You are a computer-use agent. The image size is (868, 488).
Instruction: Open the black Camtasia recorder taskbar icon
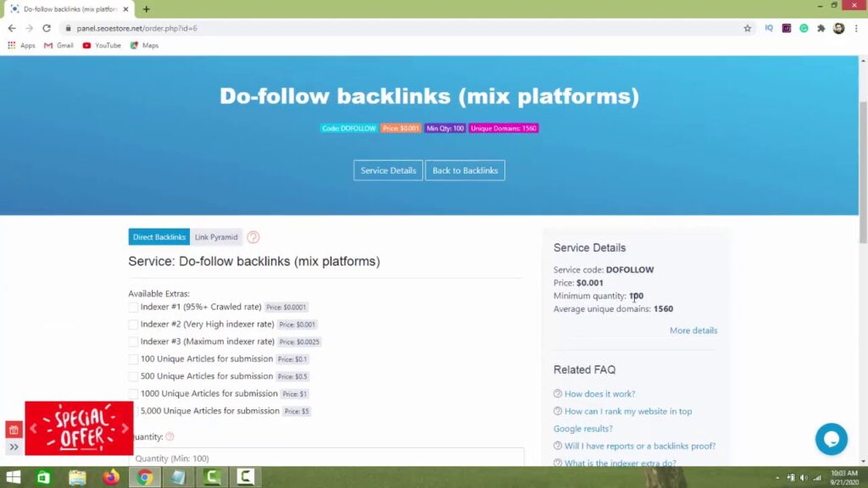pyautogui.click(x=246, y=477)
